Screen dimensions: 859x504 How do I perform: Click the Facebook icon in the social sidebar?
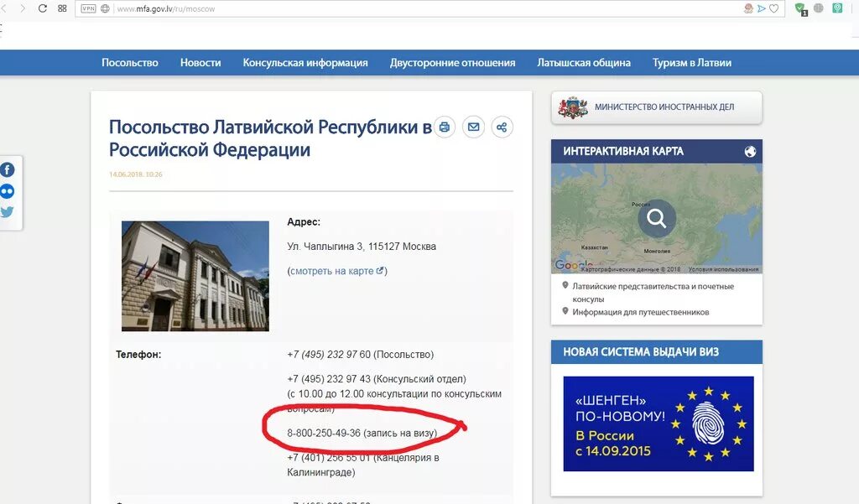coord(7,169)
